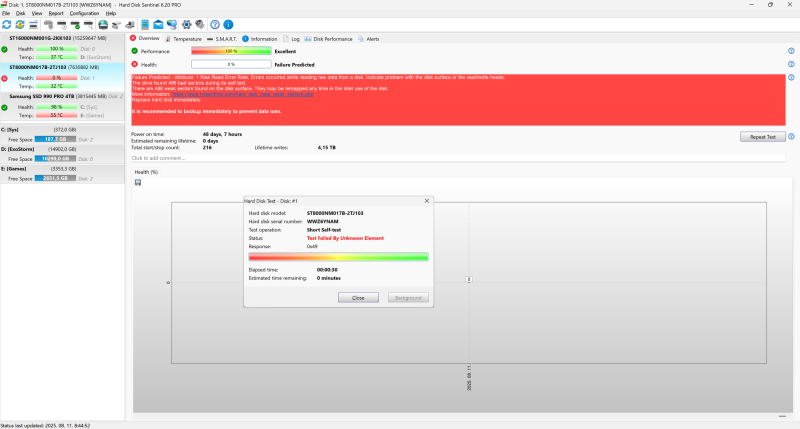800x429 pixels.
Task: Open the Report menu
Action: click(x=56, y=13)
